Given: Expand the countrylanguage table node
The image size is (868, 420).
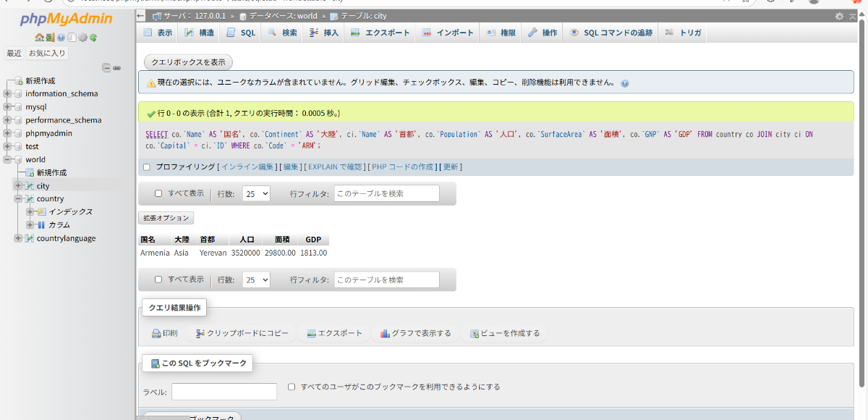Looking at the screenshot, I should pyautogui.click(x=19, y=238).
